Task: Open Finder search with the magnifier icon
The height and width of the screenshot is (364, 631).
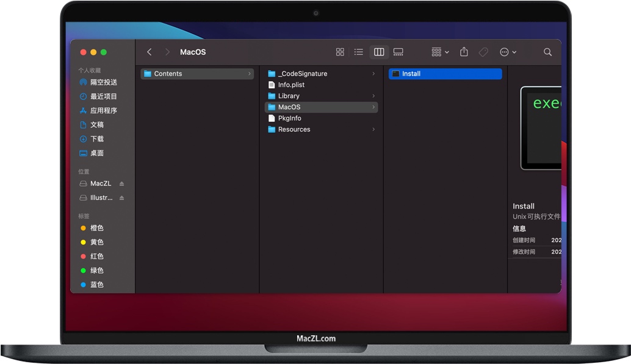Action: 547,52
